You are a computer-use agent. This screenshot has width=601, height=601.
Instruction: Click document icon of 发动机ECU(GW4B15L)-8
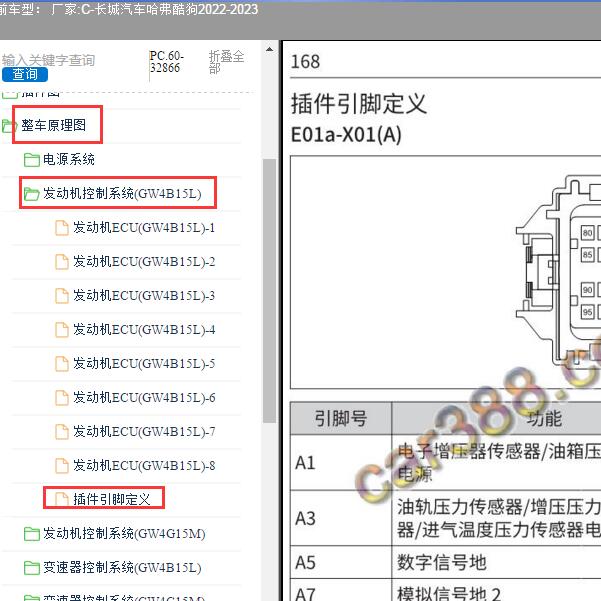[62, 466]
